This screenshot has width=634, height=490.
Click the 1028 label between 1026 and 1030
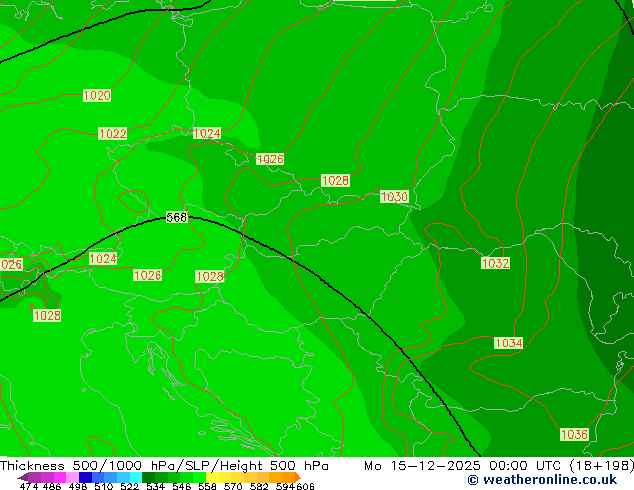tap(336, 180)
